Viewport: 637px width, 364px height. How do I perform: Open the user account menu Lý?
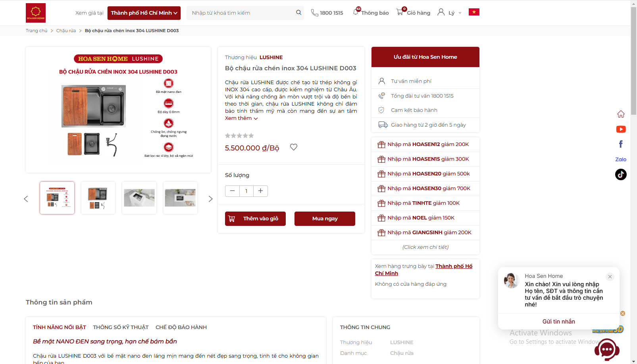[449, 13]
